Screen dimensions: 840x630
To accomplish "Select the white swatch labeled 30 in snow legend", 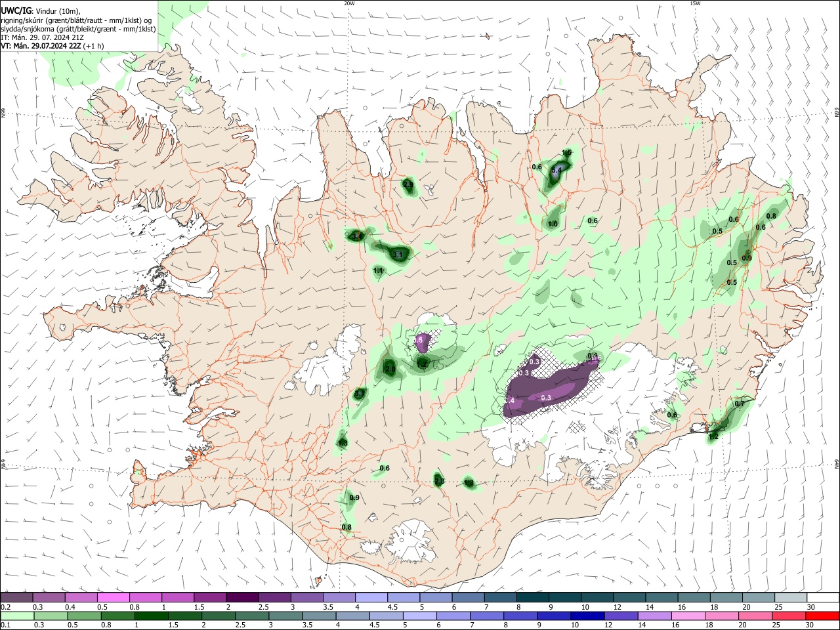I will tap(823, 598).
